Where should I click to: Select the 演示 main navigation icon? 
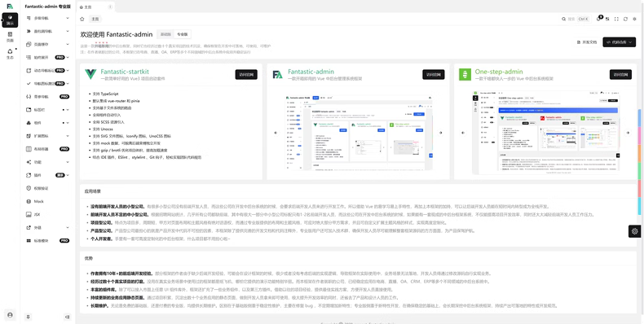pyautogui.click(x=10, y=20)
